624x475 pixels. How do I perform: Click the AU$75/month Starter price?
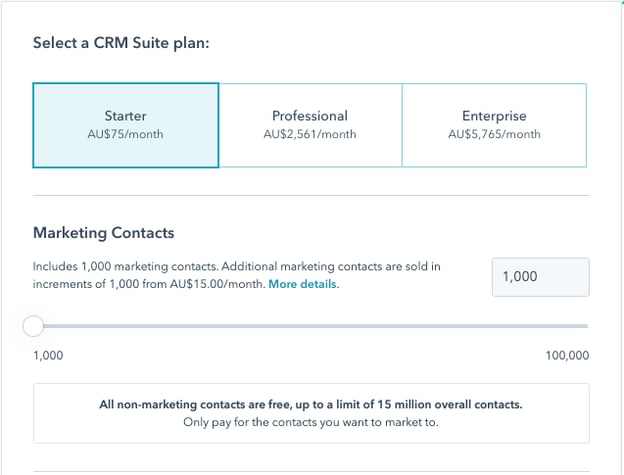pos(125,135)
